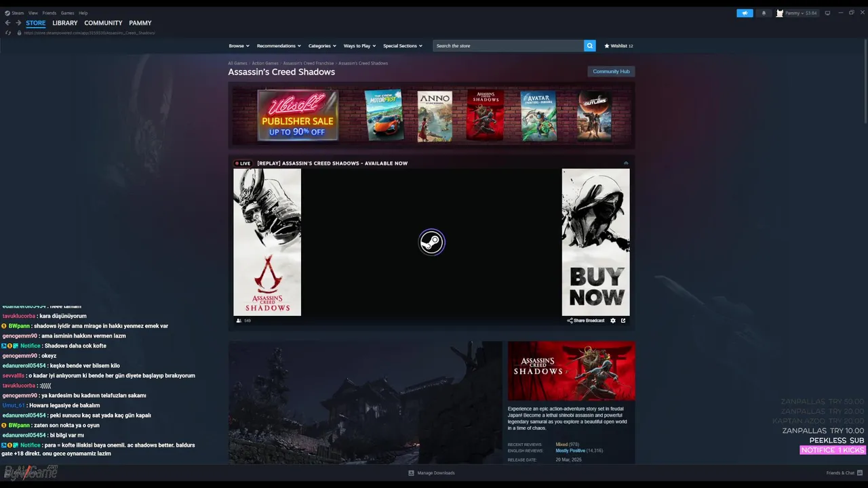Image resolution: width=868 pixels, height=488 pixels.
Task: Click the loading broadcast video player
Action: coord(431,242)
